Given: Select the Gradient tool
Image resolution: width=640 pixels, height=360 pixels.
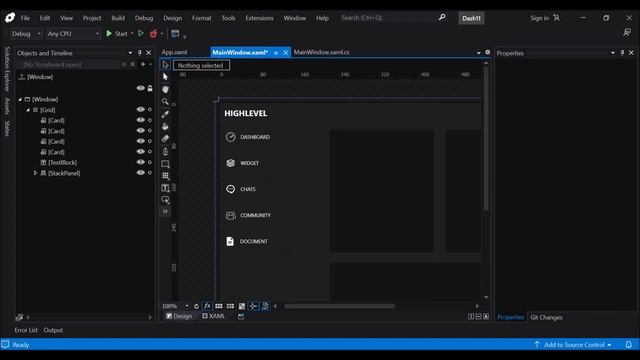Looking at the screenshot, I should (165, 139).
